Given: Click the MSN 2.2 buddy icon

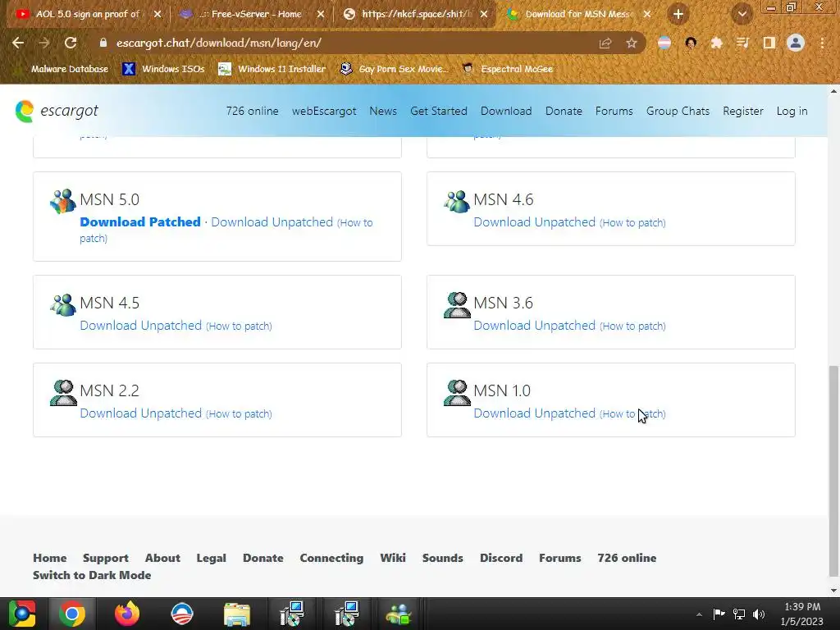Looking at the screenshot, I should tap(63, 393).
